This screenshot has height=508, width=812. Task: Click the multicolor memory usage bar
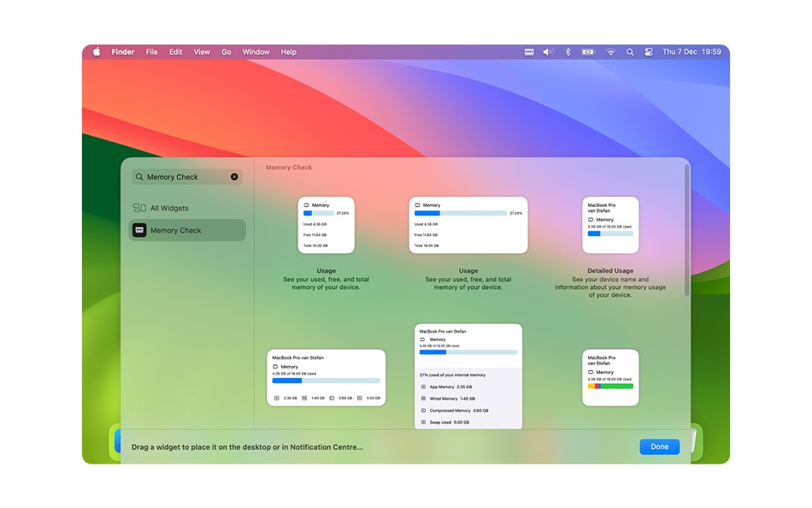(x=610, y=387)
